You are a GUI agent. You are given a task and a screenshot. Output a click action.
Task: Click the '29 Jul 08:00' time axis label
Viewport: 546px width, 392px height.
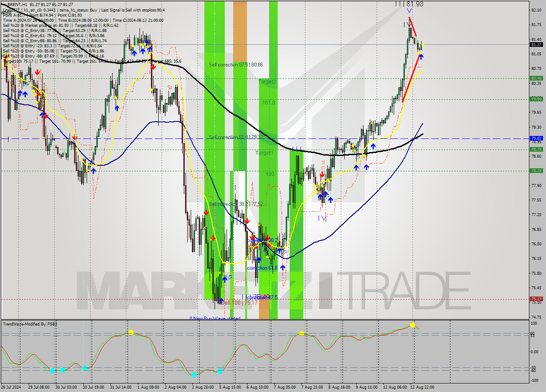tap(38, 387)
